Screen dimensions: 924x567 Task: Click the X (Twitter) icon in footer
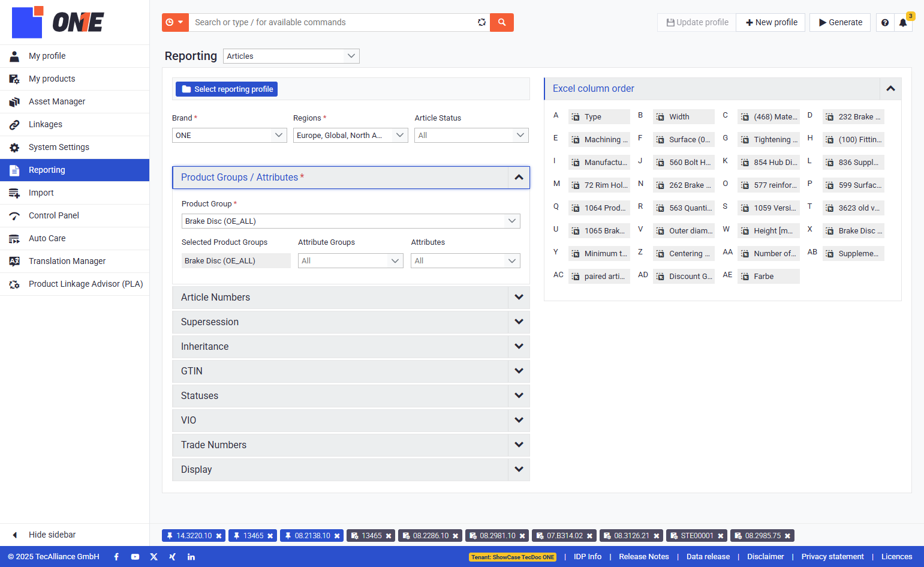pos(154,557)
